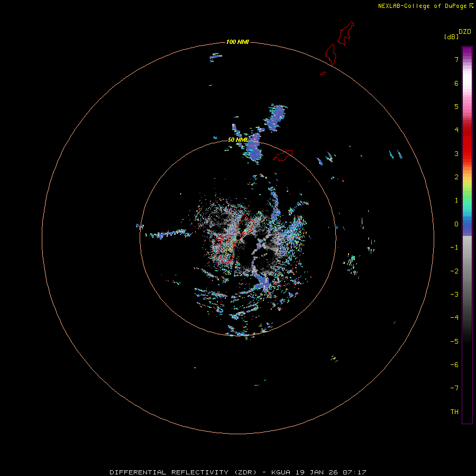Click the color scale value 2
The image size is (476, 476).
(x=456, y=177)
